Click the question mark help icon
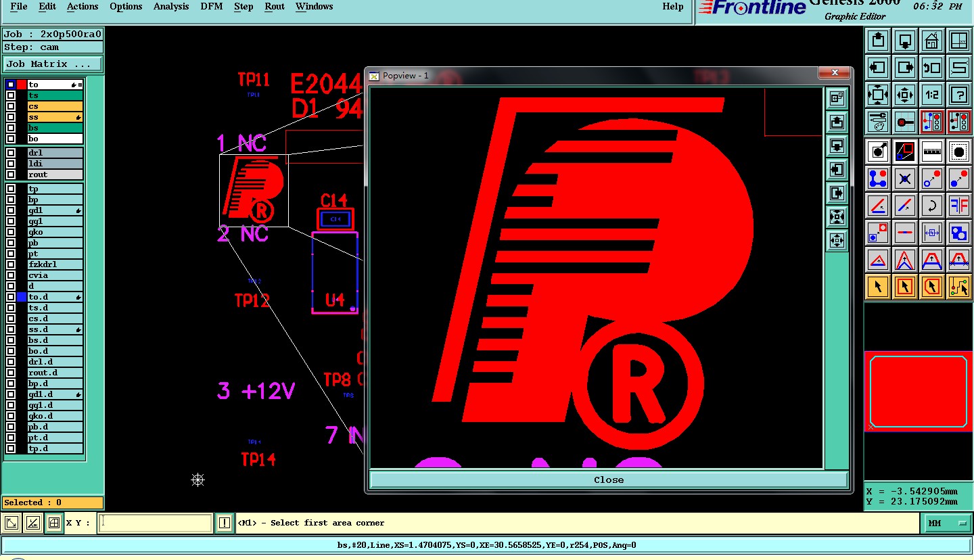This screenshot has height=560, width=974. [x=959, y=95]
